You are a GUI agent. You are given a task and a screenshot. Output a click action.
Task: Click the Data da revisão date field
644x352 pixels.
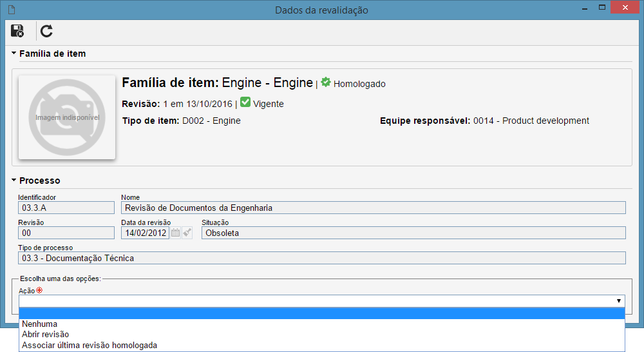click(145, 233)
